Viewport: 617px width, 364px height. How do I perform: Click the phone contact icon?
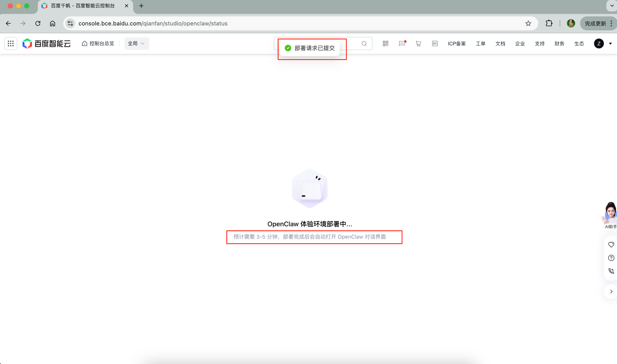pos(611,271)
